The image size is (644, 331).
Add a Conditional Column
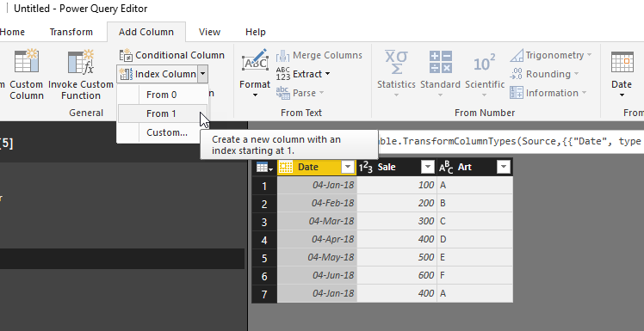pyautogui.click(x=171, y=55)
